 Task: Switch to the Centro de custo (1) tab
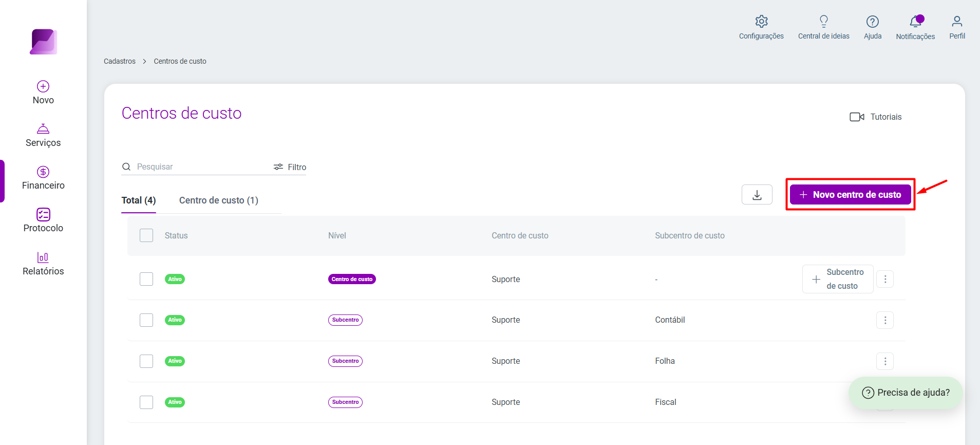219,200
